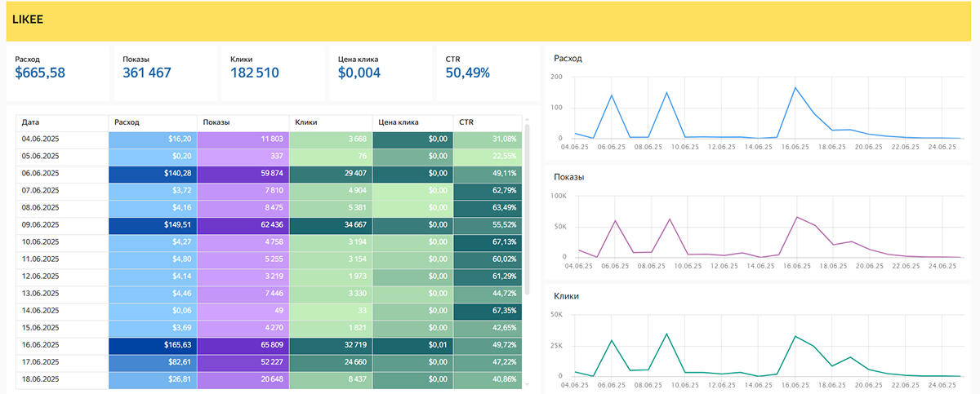This screenshot has width=980, height=394.
Task: Click CTR cell 40,86%
Action: (x=488, y=379)
